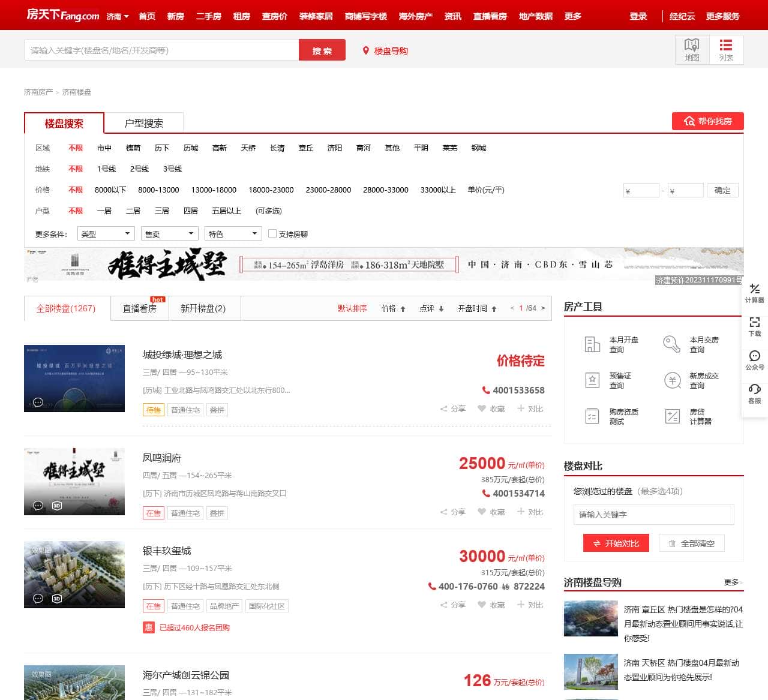Click the keyword input in 楼盘对比 panel
The height and width of the screenshot is (700, 768).
point(653,514)
